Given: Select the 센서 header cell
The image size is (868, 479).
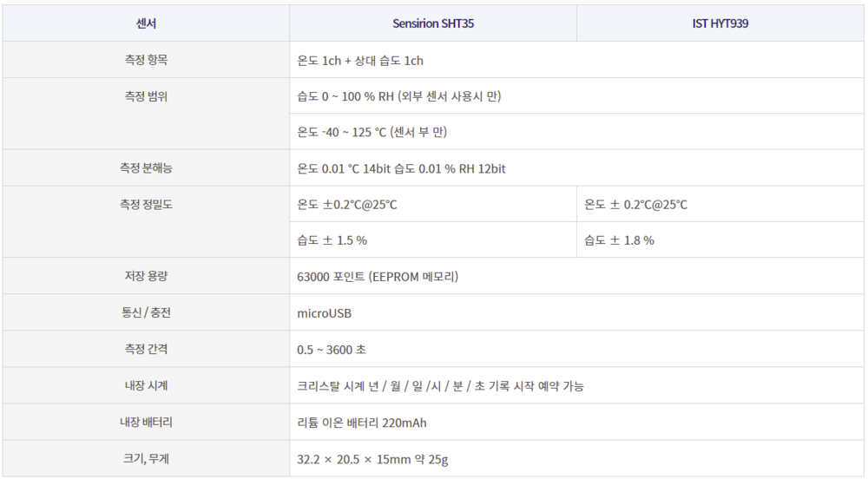Looking at the screenshot, I should click(146, 23).
